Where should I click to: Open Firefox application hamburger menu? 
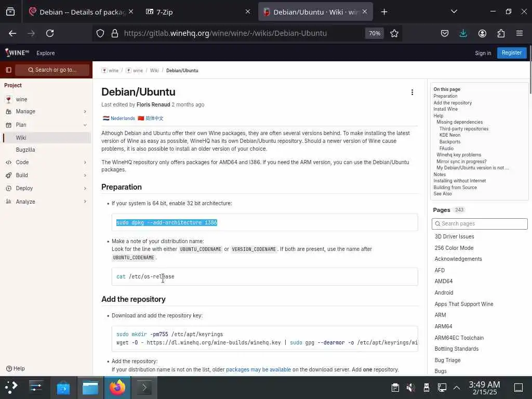[520, 33]
